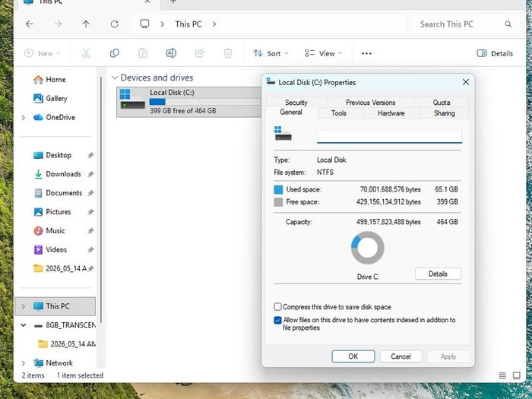Open the Documents quick access folder
This screenshot has width=532, height=399.
tap(58, 193)
